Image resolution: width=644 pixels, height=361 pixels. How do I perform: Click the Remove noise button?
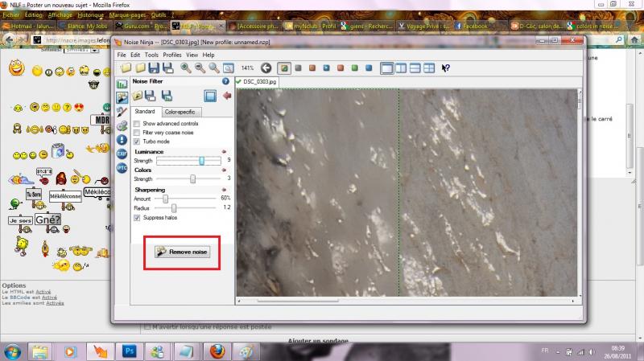click(183, 252)
